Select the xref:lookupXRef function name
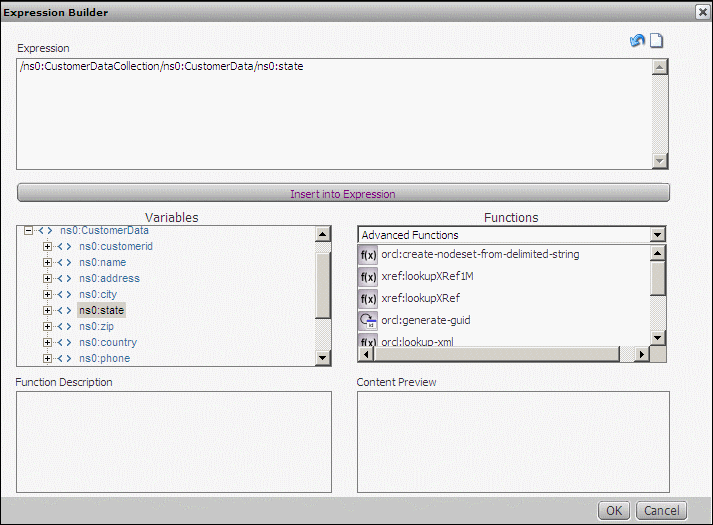This screenshot has height=525, width=713. click(x=421, y=298)
